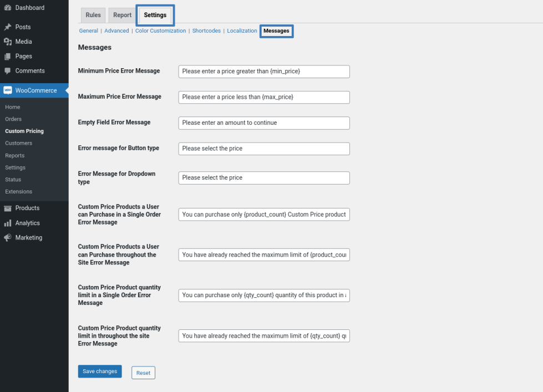Switch to the Rules tab

click(x=93, y=16)
